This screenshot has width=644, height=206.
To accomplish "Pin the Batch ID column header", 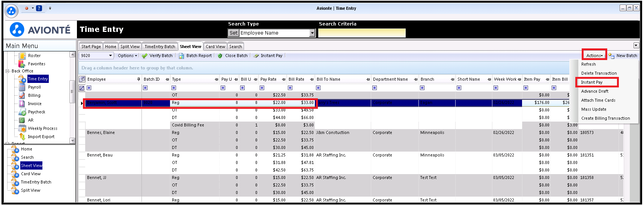I will coord(167,79).
